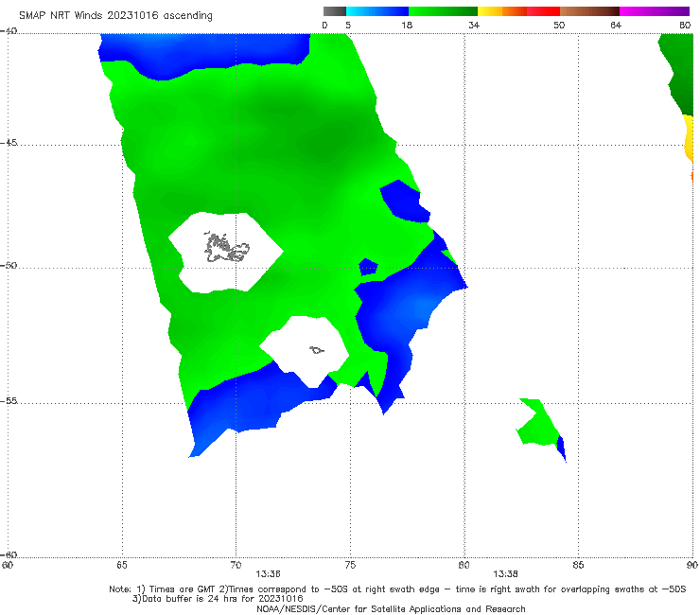Click the longitude axis label "75"
The height and width of the screenshot is (615, 700).
coord(350,565)
